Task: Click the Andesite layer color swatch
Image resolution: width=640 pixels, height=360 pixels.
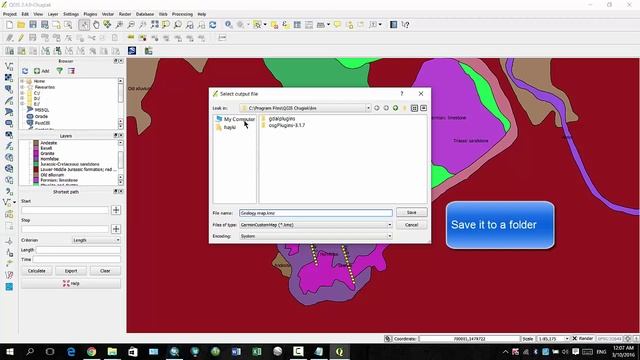Action: coord(36,143)
